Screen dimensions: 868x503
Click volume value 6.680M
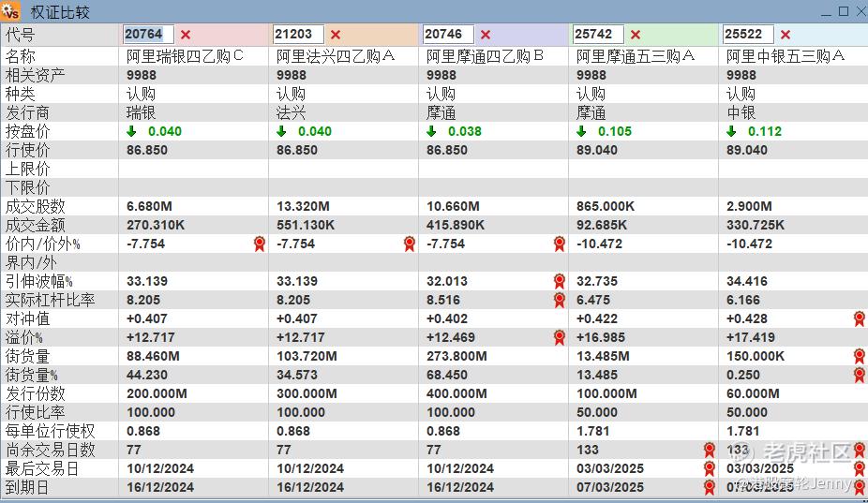(x=149, y=206)
